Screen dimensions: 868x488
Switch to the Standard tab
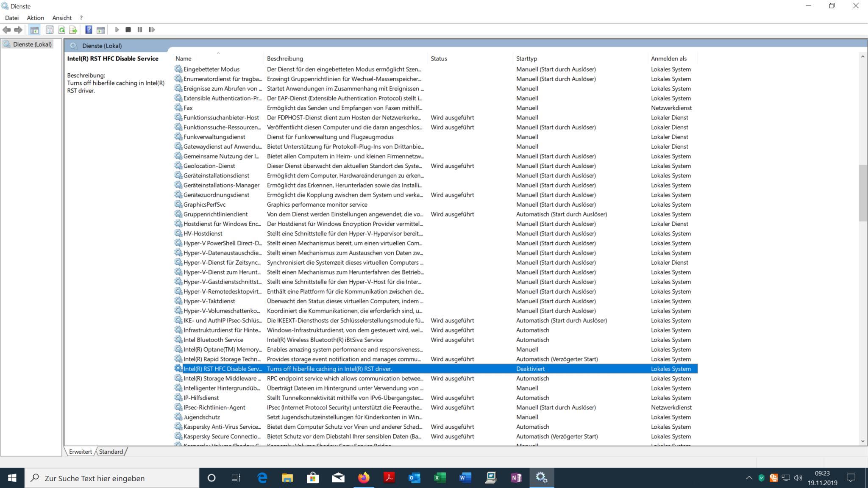pyautogui.click(x=111, y=452)
